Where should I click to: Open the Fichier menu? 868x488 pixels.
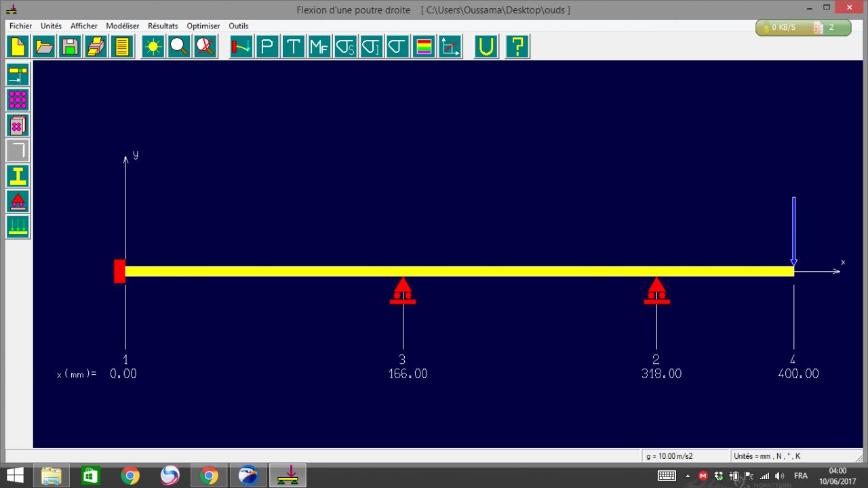point(21,26)
